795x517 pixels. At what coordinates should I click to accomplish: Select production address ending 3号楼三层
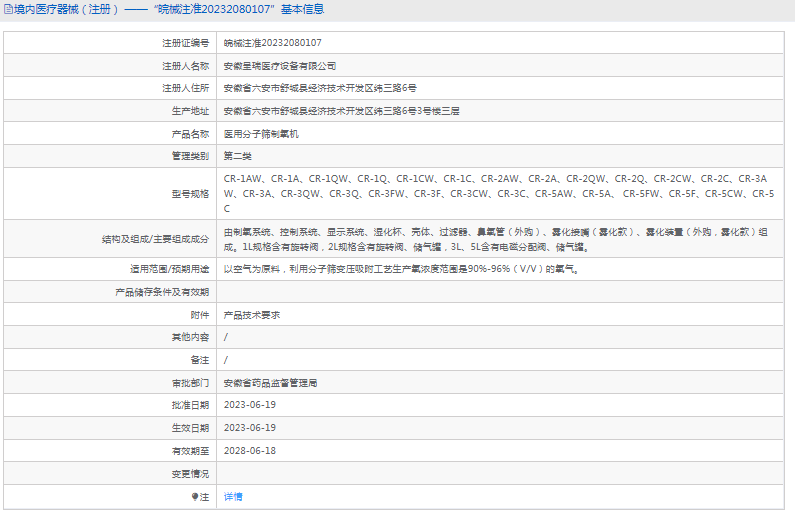342,111
